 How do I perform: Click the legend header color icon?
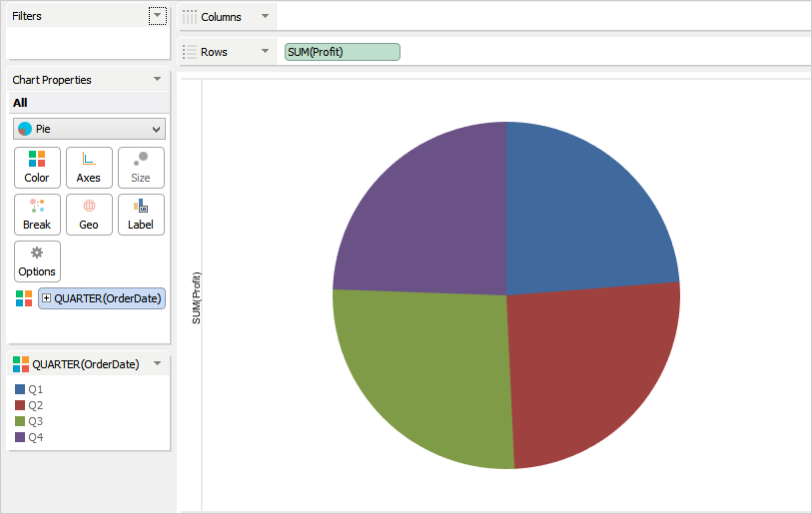[x=21, y=364]
